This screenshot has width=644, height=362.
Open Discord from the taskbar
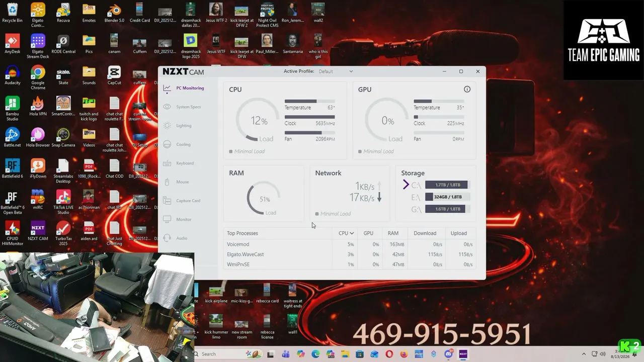coord(448,354)
